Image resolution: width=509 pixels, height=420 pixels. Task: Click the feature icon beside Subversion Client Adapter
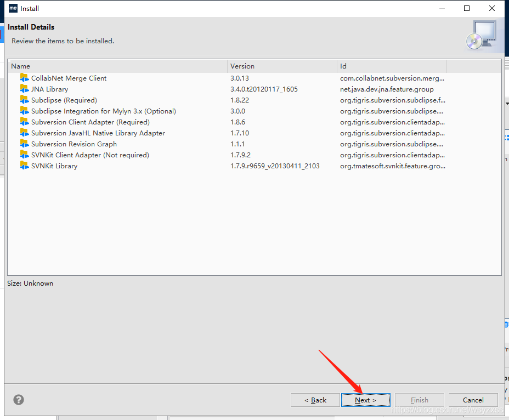tap(24, 122)
